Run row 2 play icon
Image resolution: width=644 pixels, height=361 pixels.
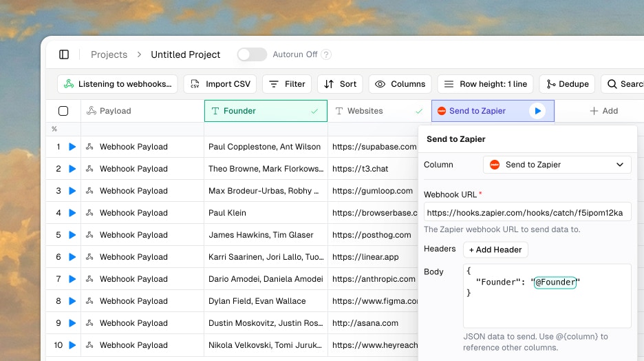click(72, 169)
